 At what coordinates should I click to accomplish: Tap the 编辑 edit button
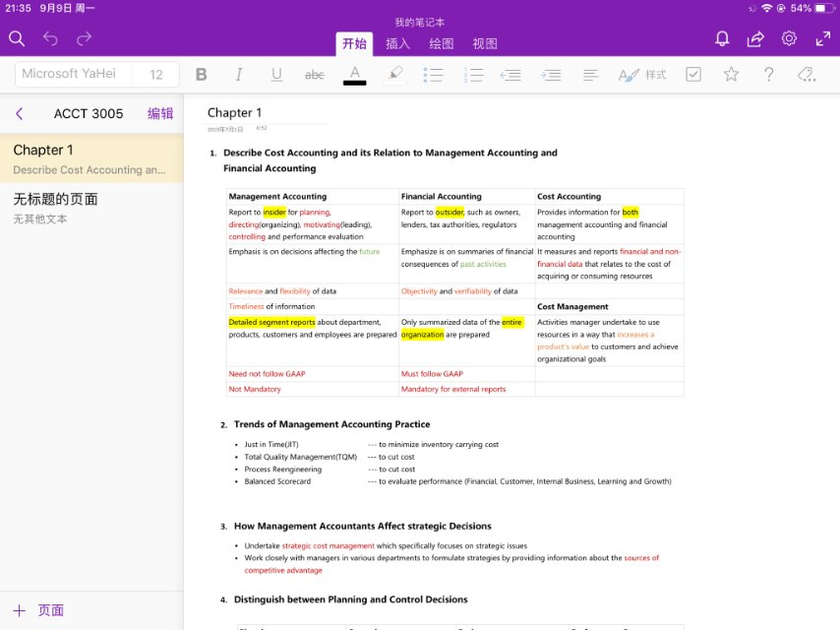click(160, 113)
